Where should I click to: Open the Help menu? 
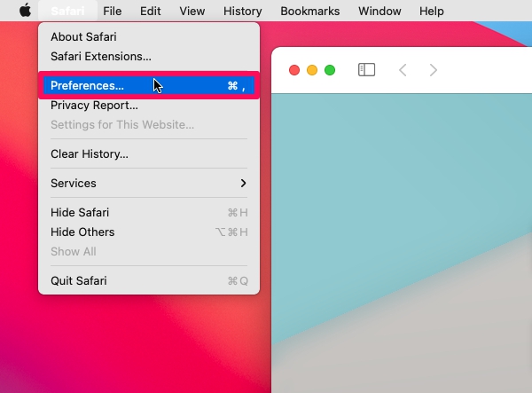pos(432,11)
